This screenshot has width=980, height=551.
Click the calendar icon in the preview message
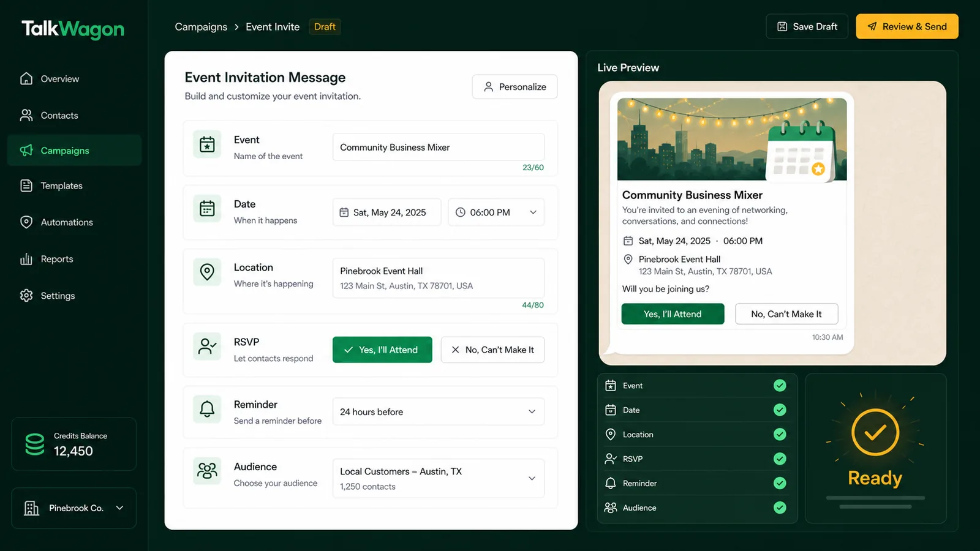[628, 241]
